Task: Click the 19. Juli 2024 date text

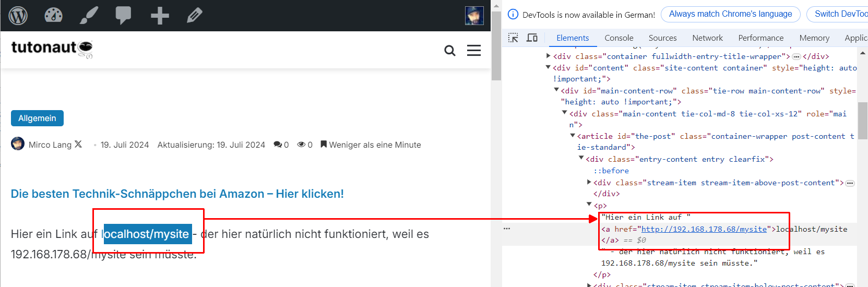Action: [x=125, y=145]
